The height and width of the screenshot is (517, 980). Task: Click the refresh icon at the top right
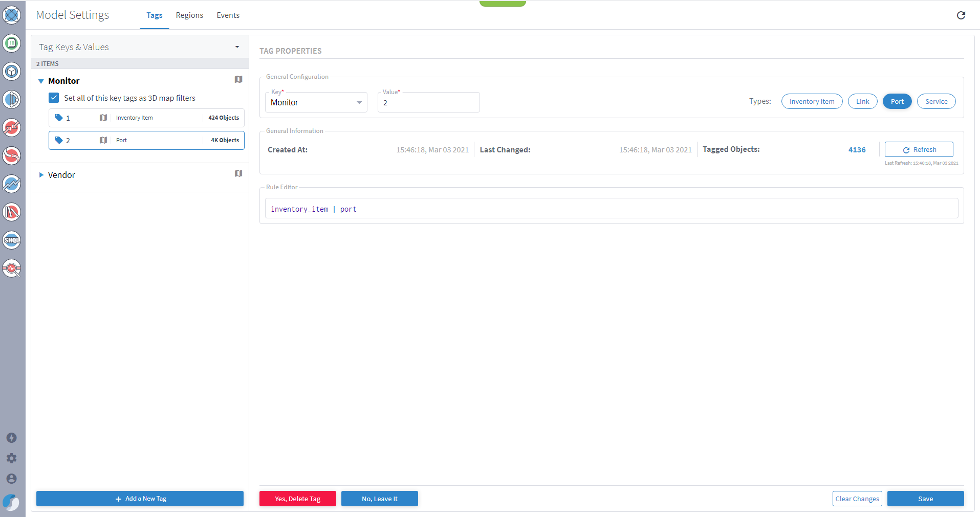(961, 15)
